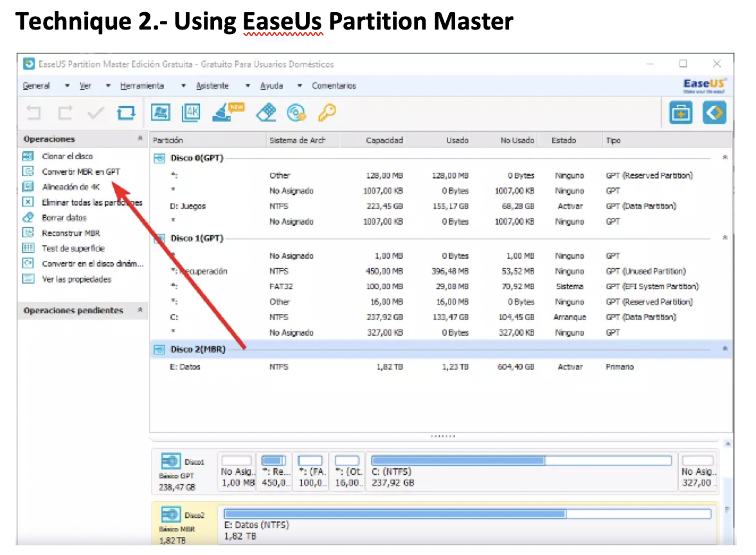Open the backup toolkit icon
This screenshot has width=756, height=555.
(681, 113)
